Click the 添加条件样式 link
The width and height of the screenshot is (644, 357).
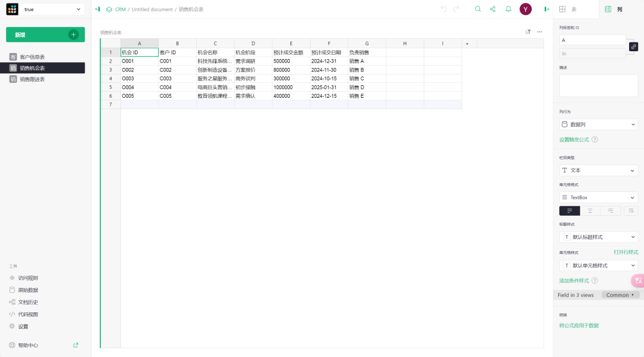[x=574, y=280]
